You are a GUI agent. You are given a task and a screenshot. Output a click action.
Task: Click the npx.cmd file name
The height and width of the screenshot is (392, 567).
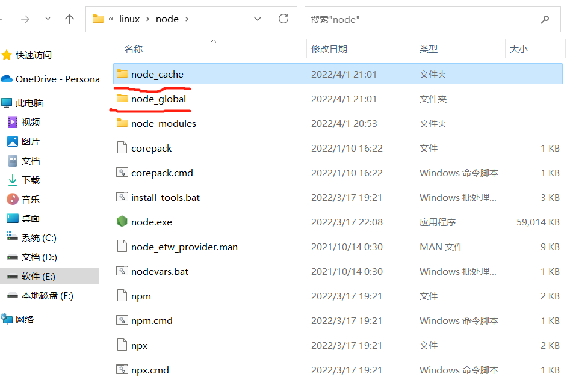pyautogui.click(x=150, y=370)
